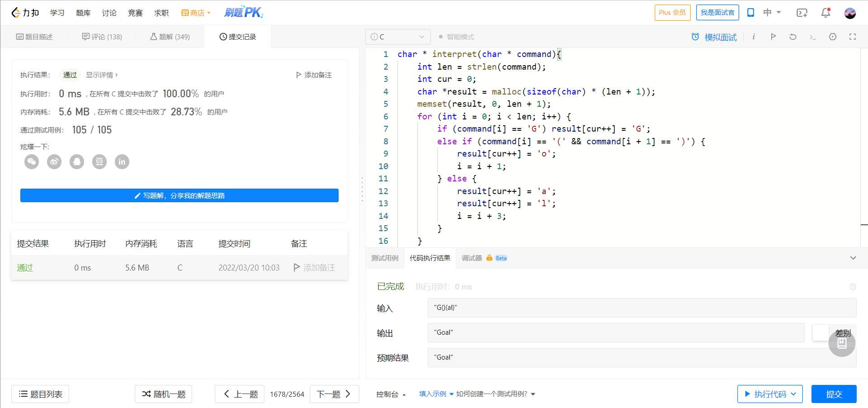Click the 执行代码 run button
The width and height of the screenshot is (868, 408).
770,394
